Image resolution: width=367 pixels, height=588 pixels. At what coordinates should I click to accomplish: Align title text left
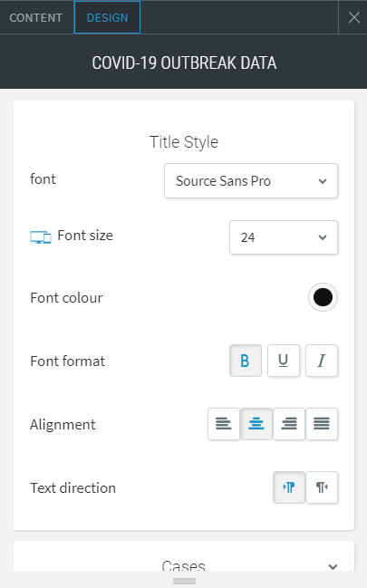(224, 424)
